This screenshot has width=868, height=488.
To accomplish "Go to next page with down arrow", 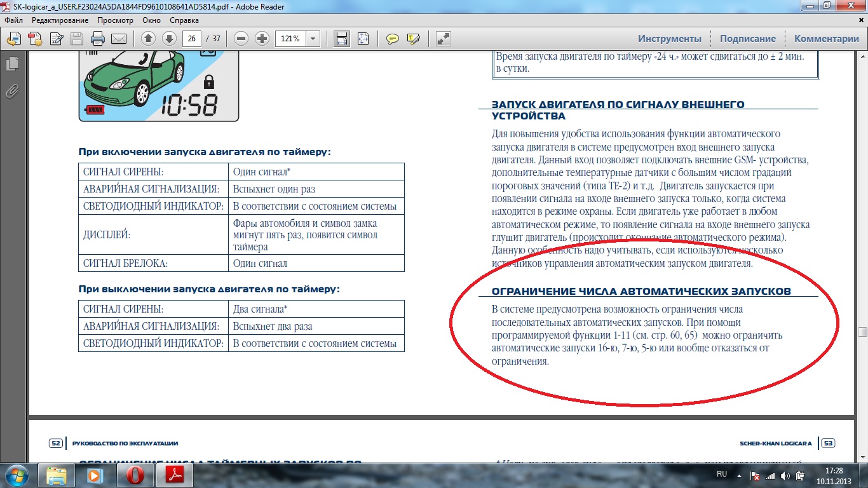I will coord(169,39).
